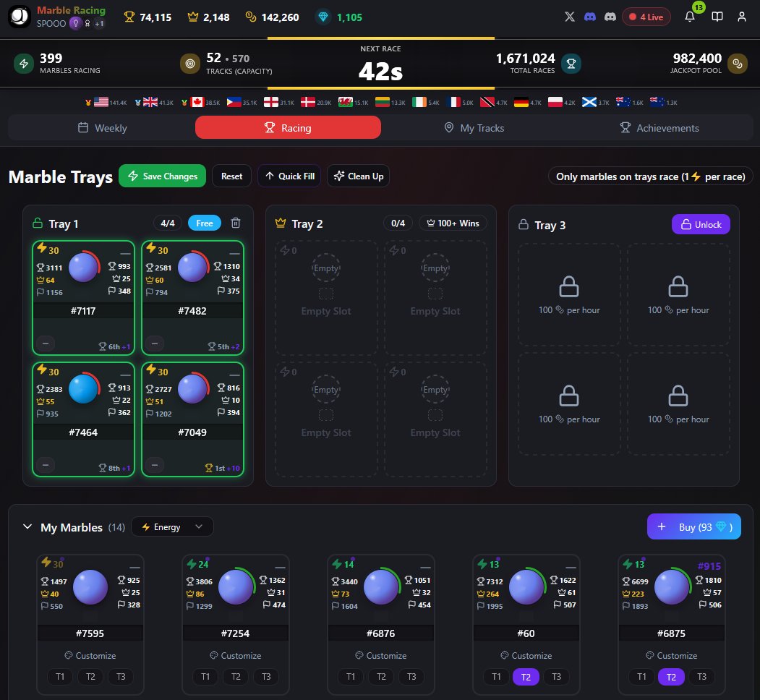Open the 4 Live indicator
Screen dimensions: 760x700
pyautogui.click(x=646, y=17)
